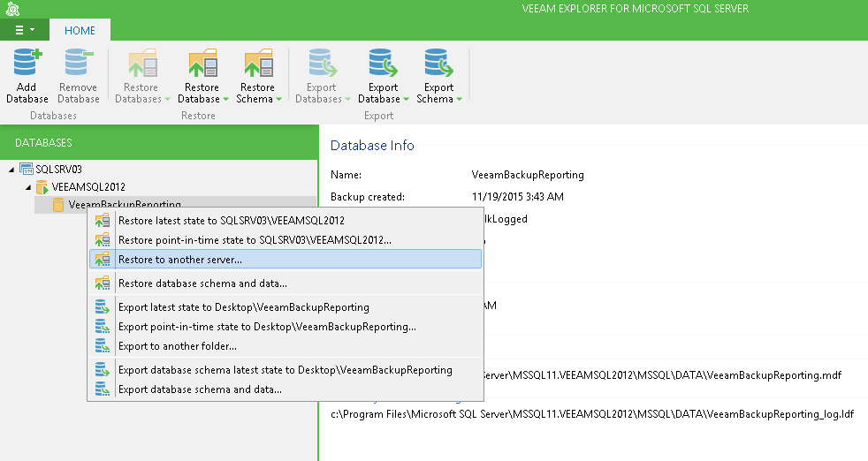Collapse the VEEAMSQL2012 tree node
This screenshot has height=461, width=868.
(x=28, y=187)
